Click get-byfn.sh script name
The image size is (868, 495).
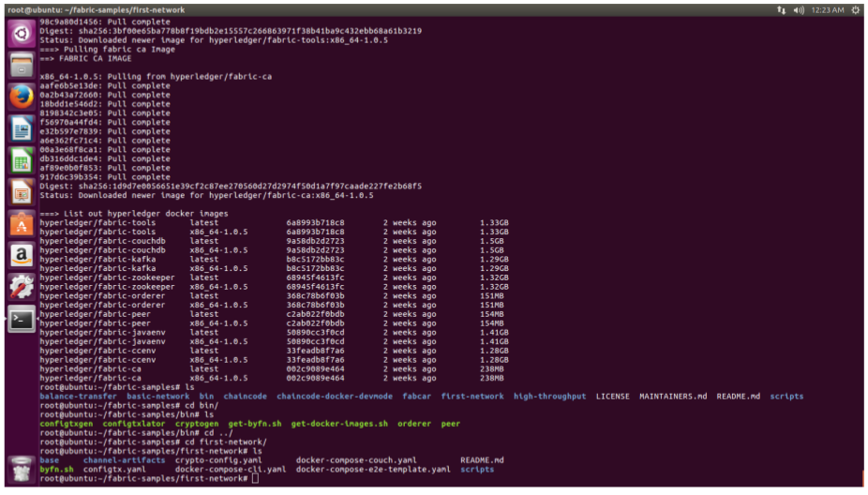point(255,424)
